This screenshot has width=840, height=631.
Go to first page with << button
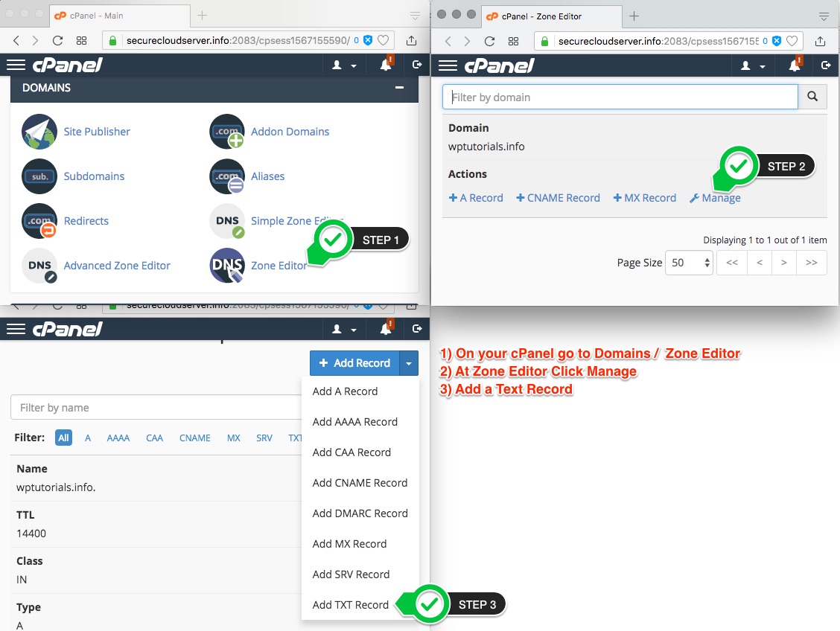tap(732, 263)
